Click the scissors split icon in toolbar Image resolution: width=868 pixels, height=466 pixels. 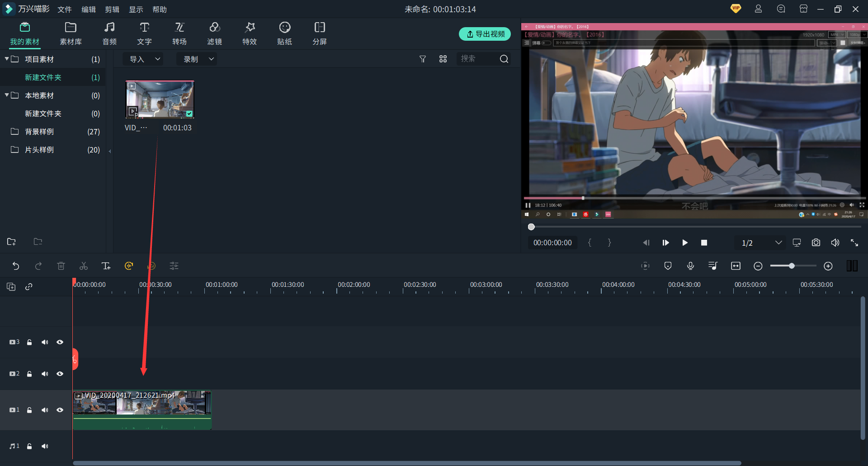pos(84,266)
